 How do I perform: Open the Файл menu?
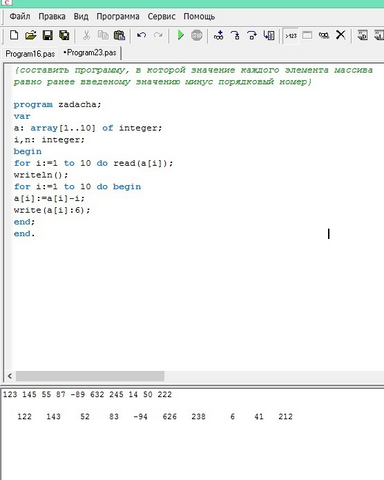pos(20,16)
